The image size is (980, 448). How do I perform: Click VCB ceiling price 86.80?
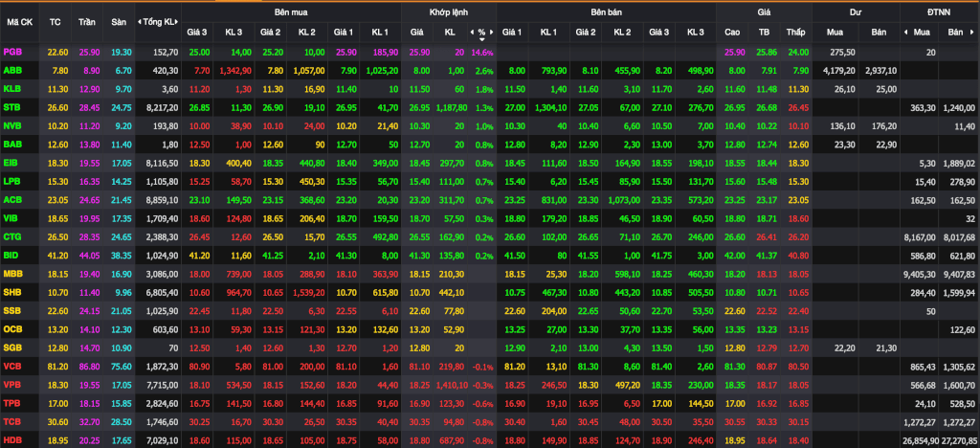(x=87, y=365)
